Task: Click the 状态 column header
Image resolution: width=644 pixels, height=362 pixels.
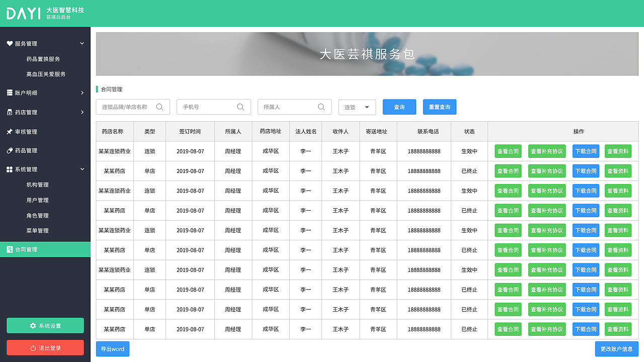Action: coord(469,131)
